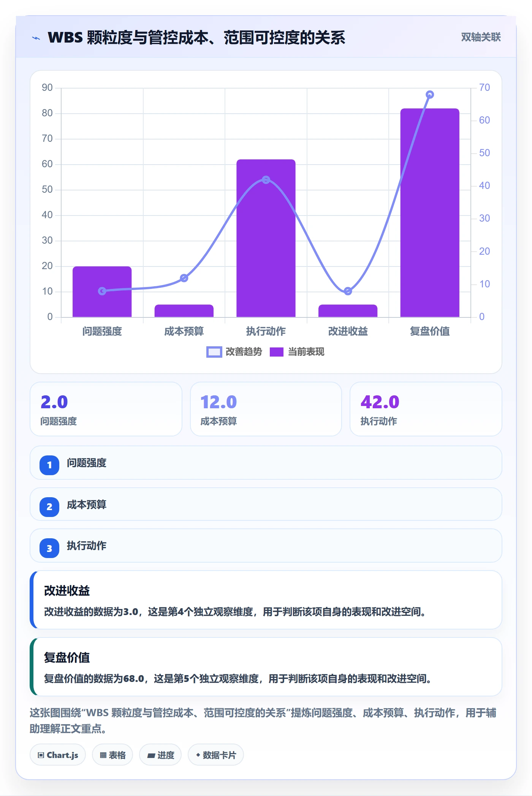The image size is (532, 796).
Task: Click the 复盘价值 description mentioning 68.0
Action: point(237,679)
